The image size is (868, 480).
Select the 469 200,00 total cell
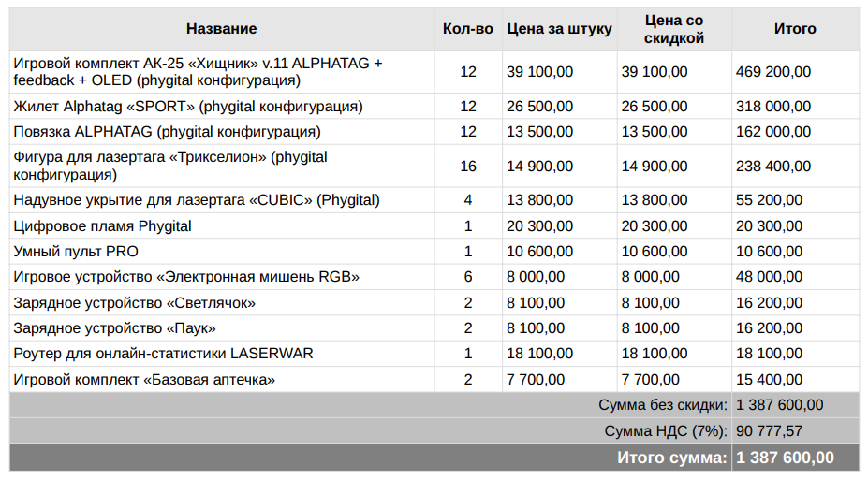[x=774, y=72]
